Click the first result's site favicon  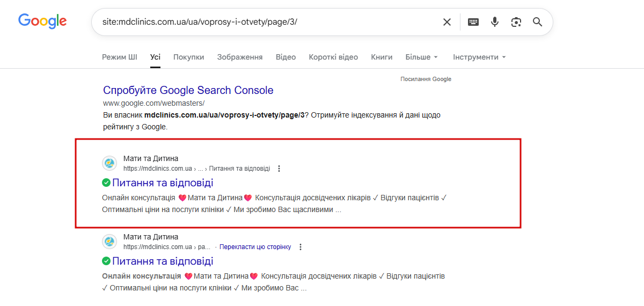coord(109,163)
